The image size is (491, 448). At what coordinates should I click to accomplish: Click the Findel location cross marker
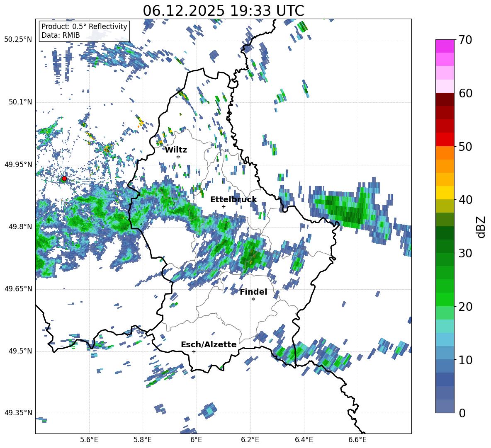(x=253, y=299)
